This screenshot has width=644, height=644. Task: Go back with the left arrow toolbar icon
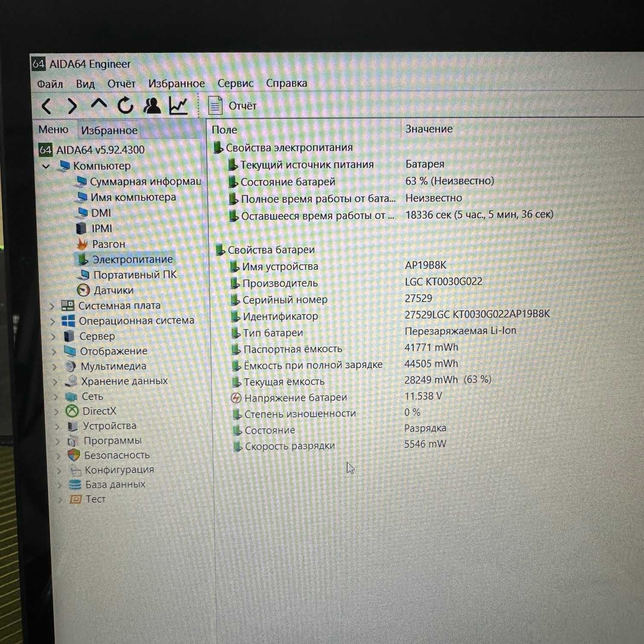pyautogui.click(x=46, y=106)
